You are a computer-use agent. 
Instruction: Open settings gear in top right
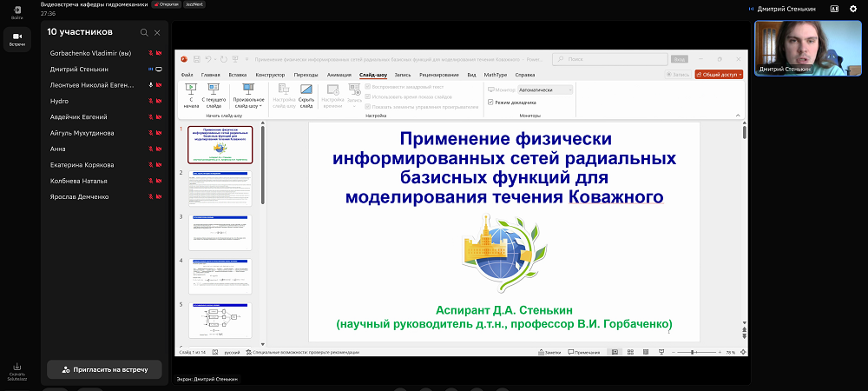pos(853,8)
